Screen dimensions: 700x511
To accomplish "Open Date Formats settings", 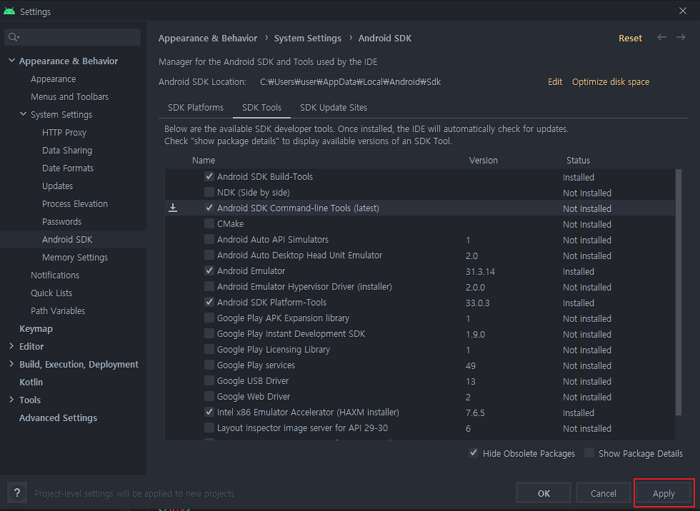I will (x=68, y=168).
